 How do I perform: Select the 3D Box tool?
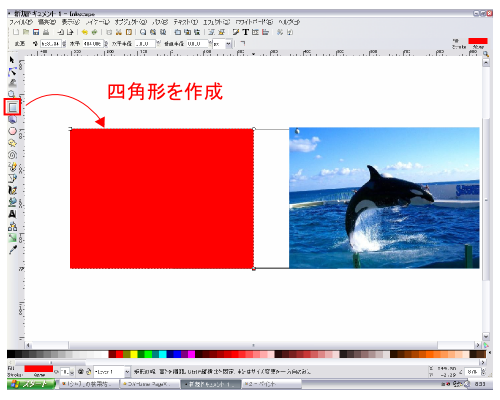click(12, 119)
